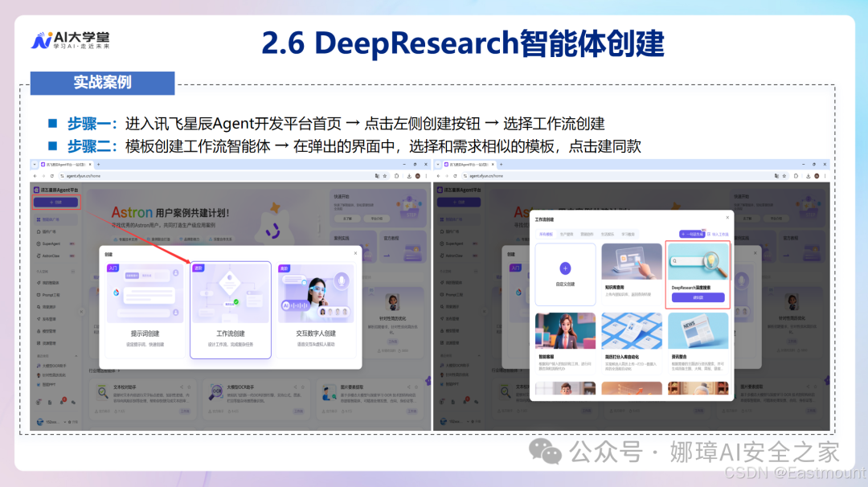The image size is (868, 487).
Task: Open notification bell with red badge in left sidebar
Action: pyautogui.click(x=62, y=402)
